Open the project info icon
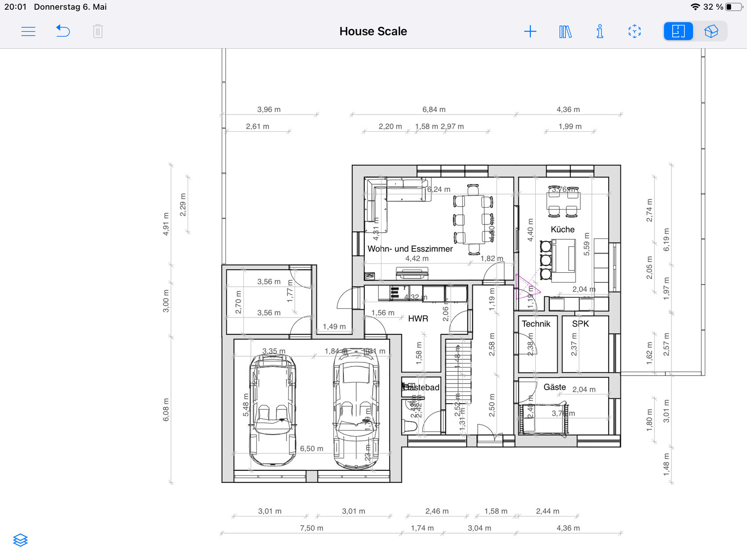The image size is (747, 560). coord(600,31)
